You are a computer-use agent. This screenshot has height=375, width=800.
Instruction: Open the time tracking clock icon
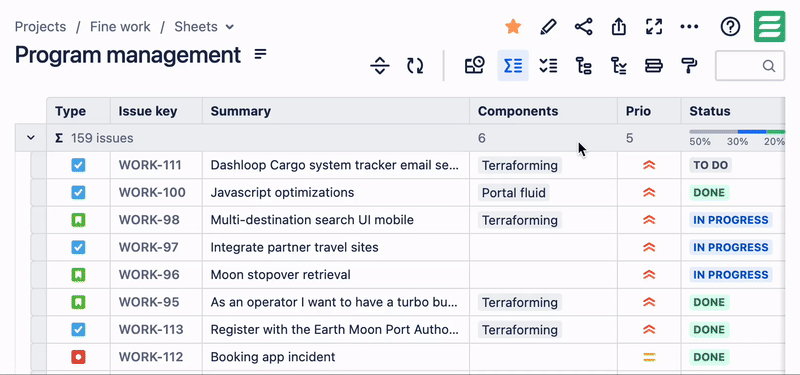pos(474,66)
